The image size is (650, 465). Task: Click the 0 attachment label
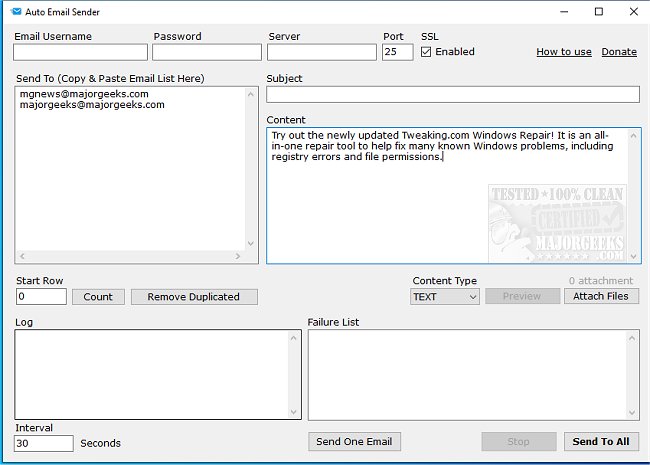point(601,281)
